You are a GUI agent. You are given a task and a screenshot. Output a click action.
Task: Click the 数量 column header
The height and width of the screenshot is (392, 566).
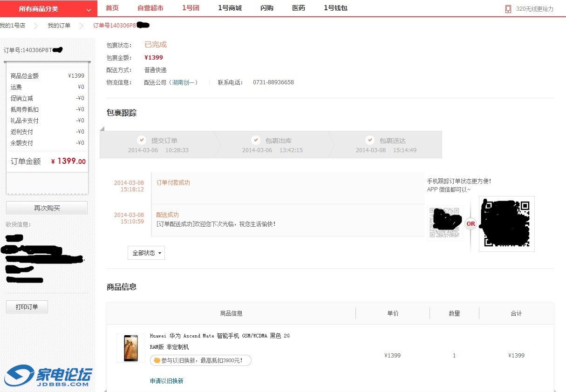tap(454, 313)
